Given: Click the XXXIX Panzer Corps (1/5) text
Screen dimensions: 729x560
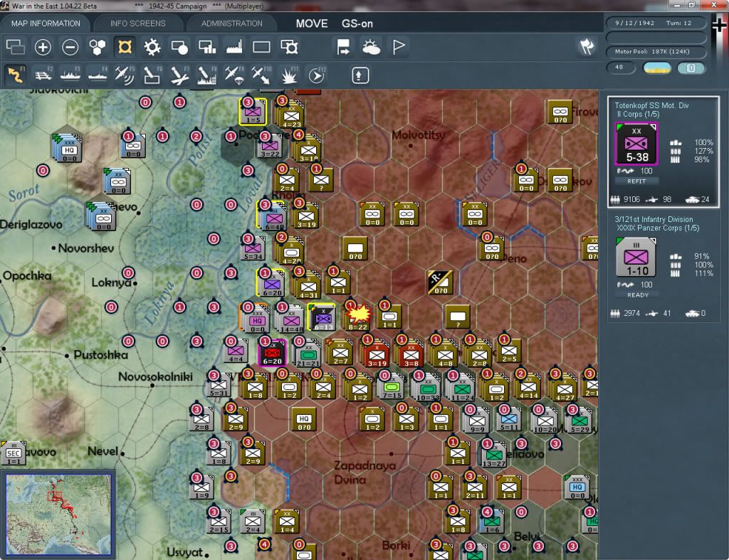Looking at the screenshot, I should click(x=658, y=228).
